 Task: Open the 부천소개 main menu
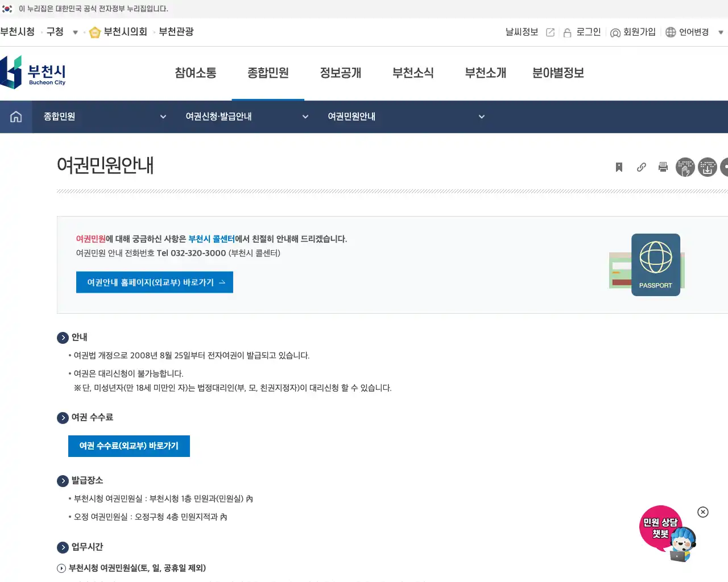pos(486,73)
